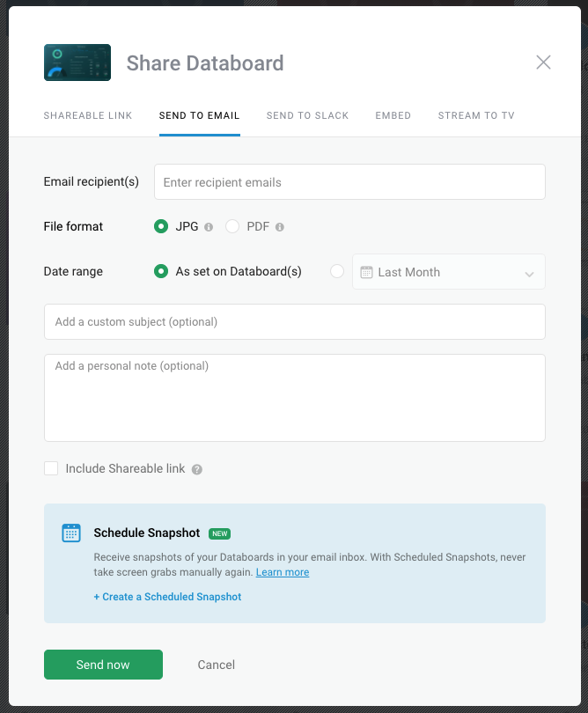Expand the date range chevron arrow
588x713 pixels.
[529, 274]
